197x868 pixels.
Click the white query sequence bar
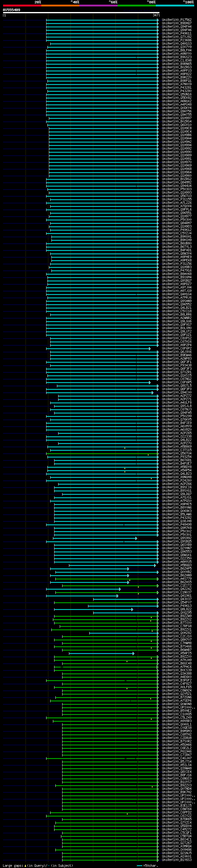click(81, 13)
